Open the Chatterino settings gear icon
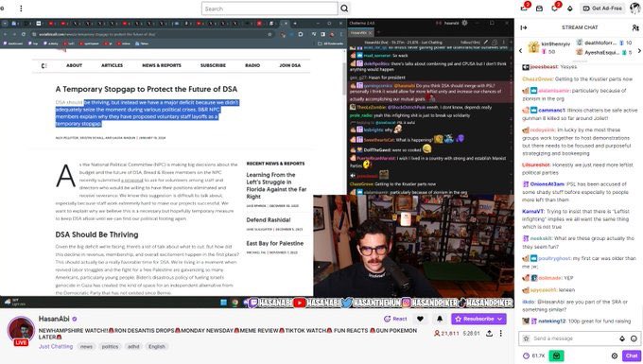The height and width of the screenshot is (364, 643). click(x=464, y=23)
